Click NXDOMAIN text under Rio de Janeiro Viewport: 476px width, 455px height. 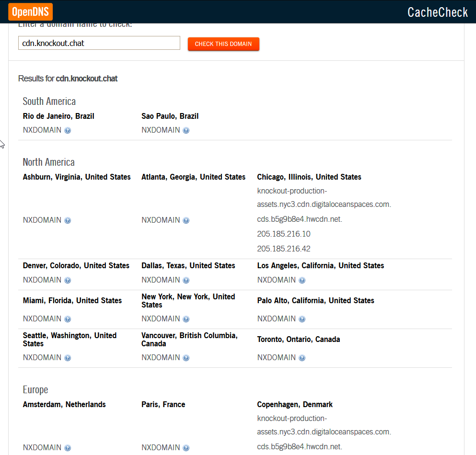coord(42,130)
